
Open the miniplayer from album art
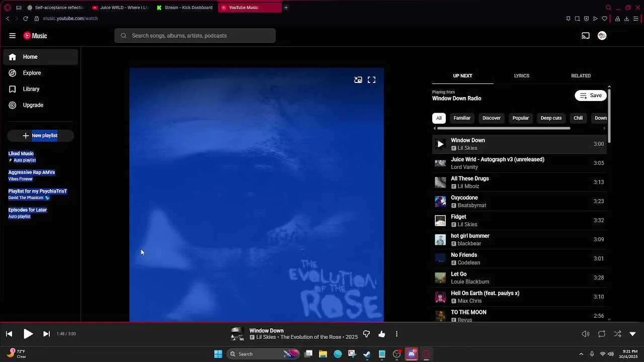tap(358, 80)
